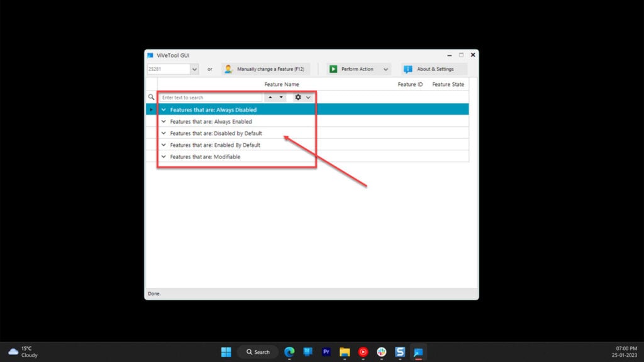Screen dimensions: 644x362
Task: Click the blue info icon
Action: tap(408, 69)
